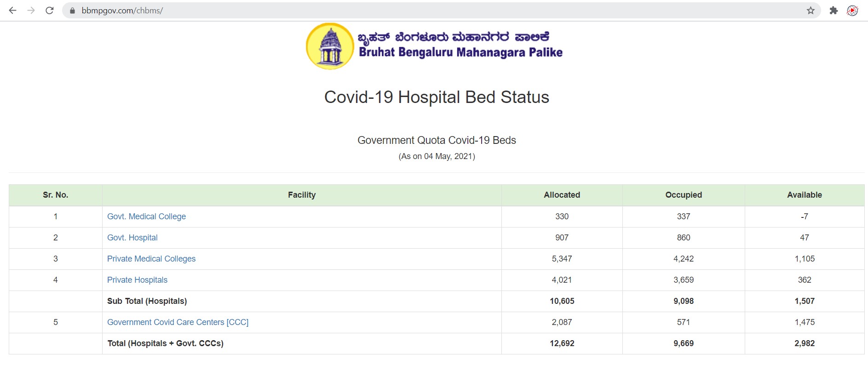Click the red profile icon in toolbar
The image size is (868, 382).
tap(852, 11)
